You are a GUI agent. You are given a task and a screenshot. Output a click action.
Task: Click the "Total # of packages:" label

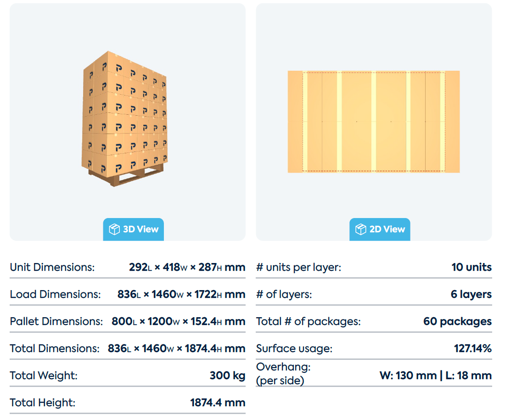(308, 321)
